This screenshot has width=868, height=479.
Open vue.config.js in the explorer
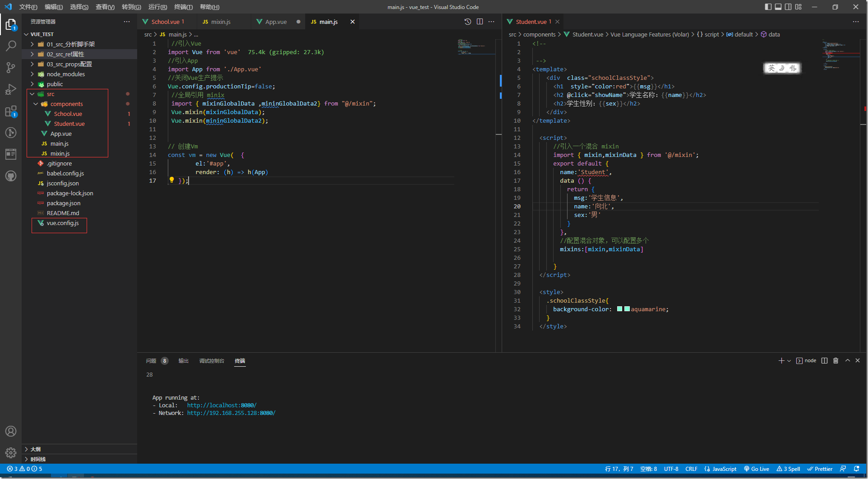tap(63, 223)
